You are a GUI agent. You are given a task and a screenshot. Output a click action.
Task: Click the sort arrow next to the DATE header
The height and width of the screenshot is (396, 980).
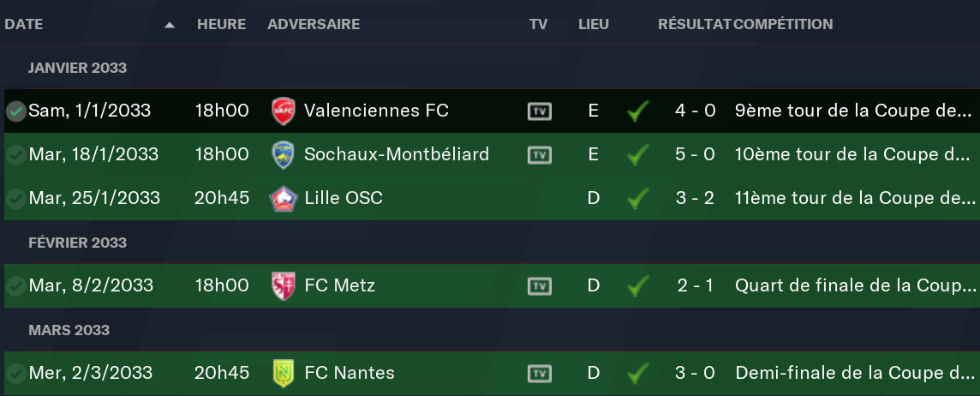tap(170, 25)
